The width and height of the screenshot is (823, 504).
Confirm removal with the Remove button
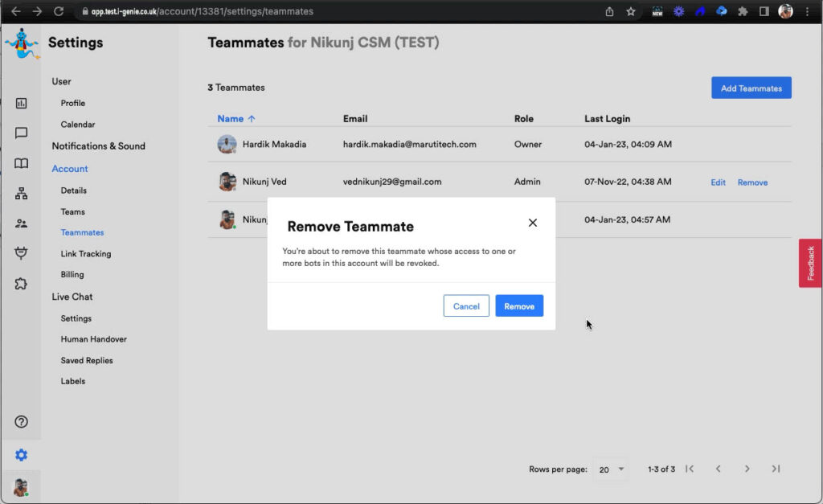tap(519, 306)
